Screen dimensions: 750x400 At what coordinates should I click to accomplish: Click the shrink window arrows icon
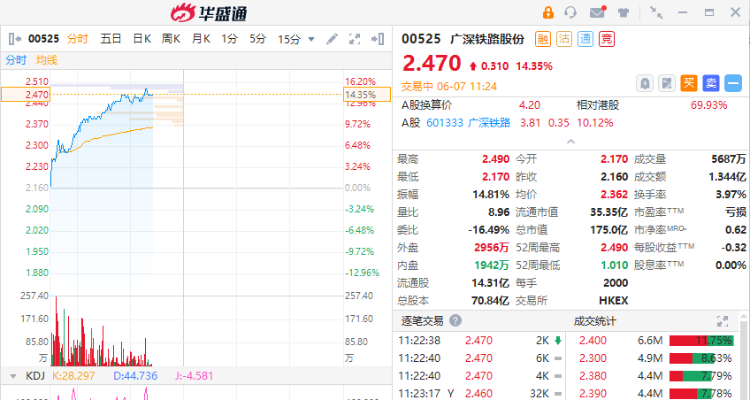point(656,12)
